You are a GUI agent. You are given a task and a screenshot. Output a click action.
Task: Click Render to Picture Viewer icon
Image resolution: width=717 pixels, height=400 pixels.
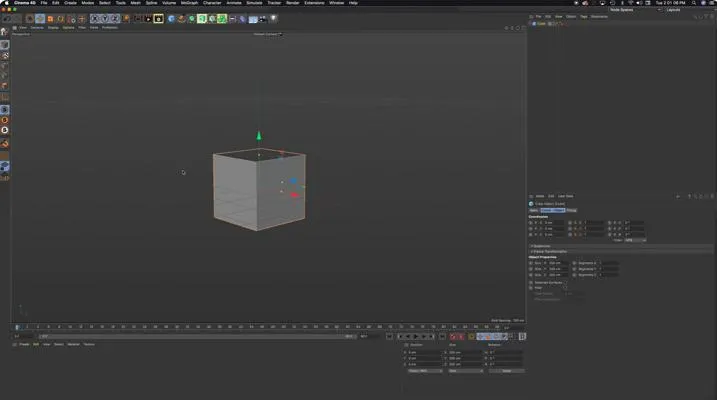pyautogui.click(x=148, y=19)
